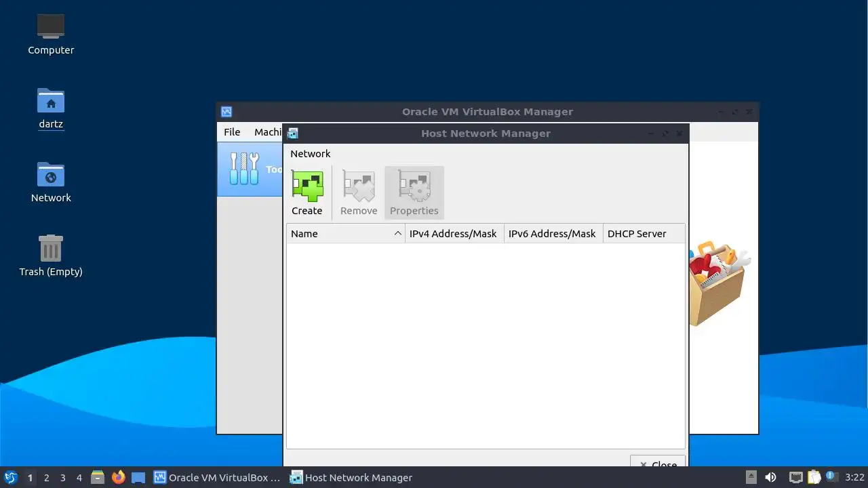Close the Host Network Manager dialog

click(658, 463)
